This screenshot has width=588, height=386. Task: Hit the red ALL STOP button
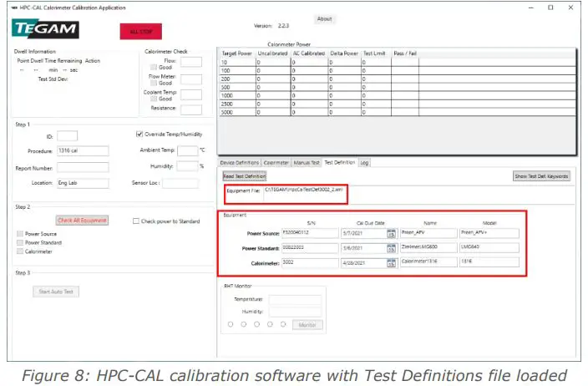(141, 32)
